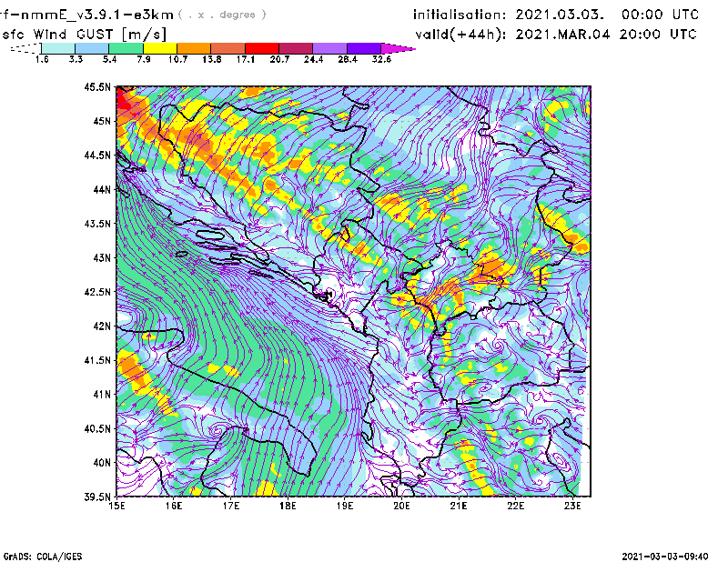The image size is (728, 562).
Task: Click the orange legend swatch
Action: (194, 48)
